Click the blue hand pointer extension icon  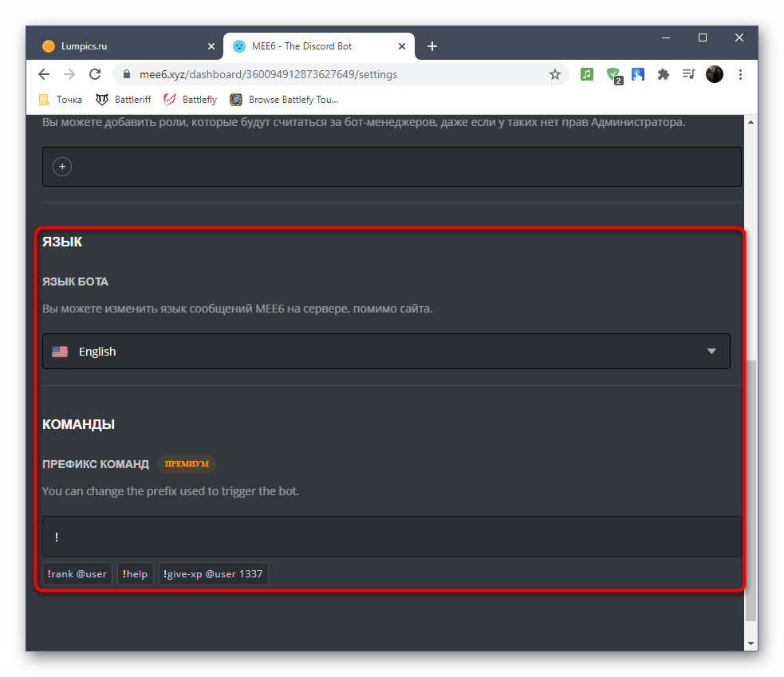pos(638,74)
